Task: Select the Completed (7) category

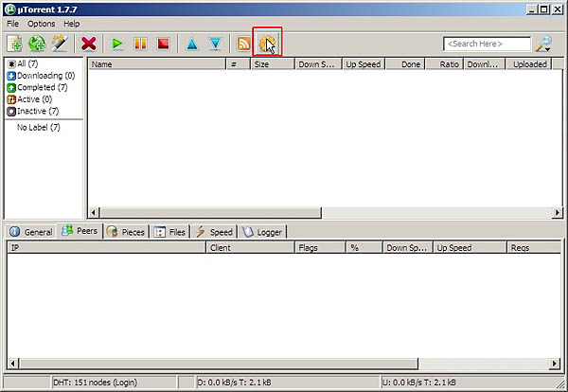Action: (37, 87)
